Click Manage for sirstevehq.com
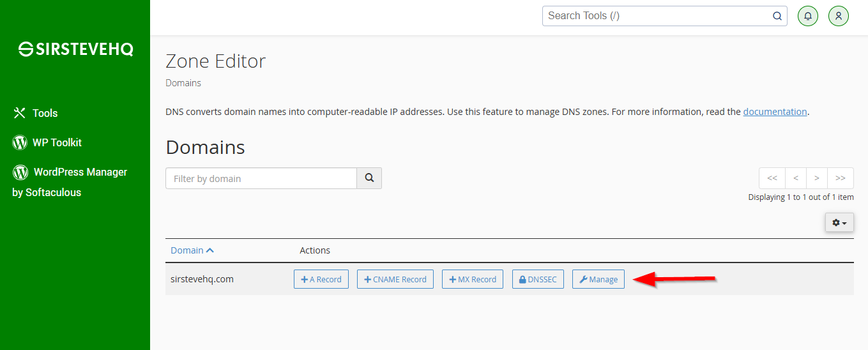Screen dimensions: 868x350 598,279
